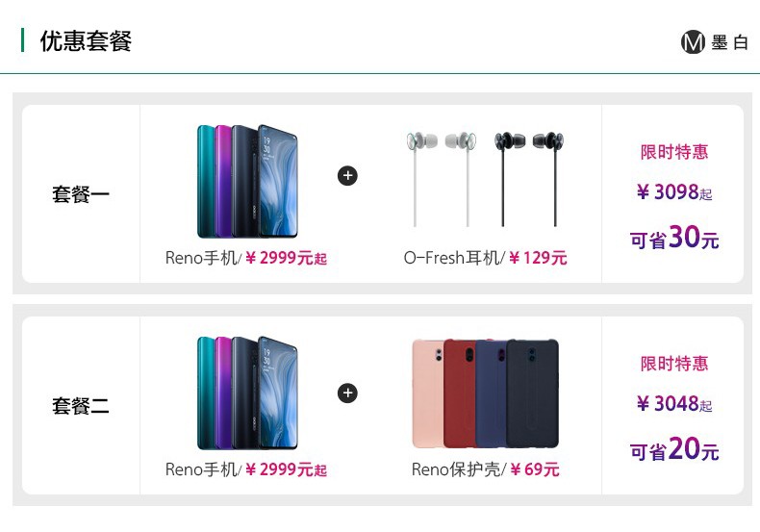Click the 套餐一 label

click(81, 194)
